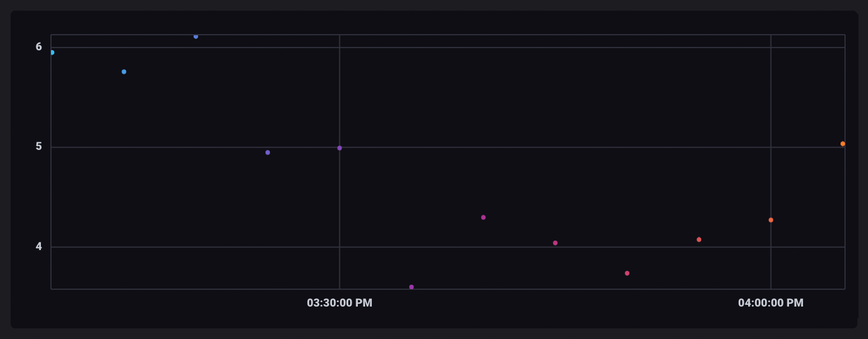Click the 03:30:00 PM x-axis label
Viewport: 868px width, 339px height.
point(339,303)
